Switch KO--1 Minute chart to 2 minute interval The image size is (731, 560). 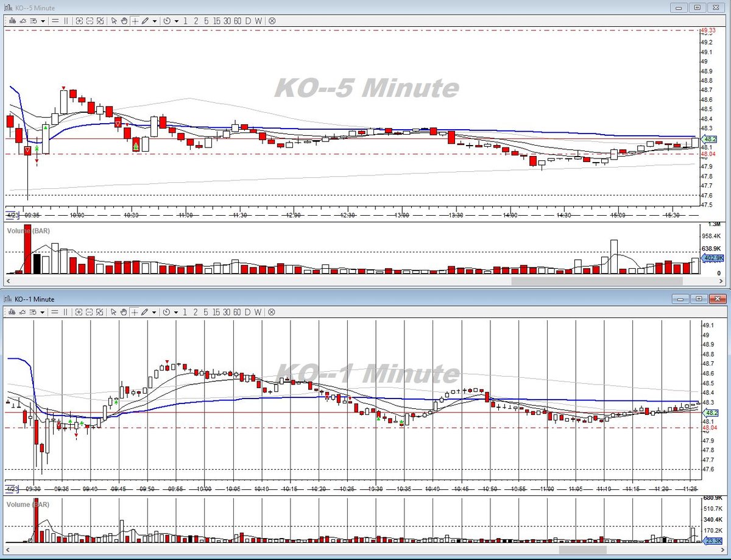(196, 312)
